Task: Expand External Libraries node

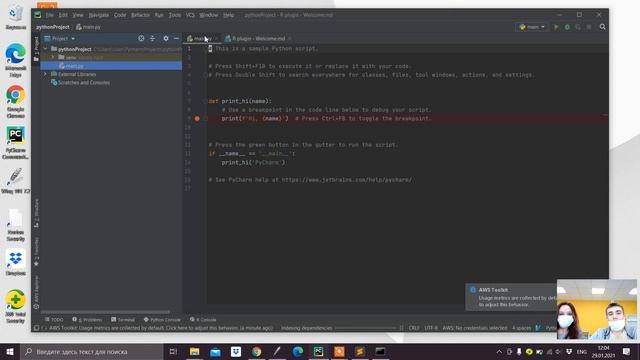Action: click(45, 74)
